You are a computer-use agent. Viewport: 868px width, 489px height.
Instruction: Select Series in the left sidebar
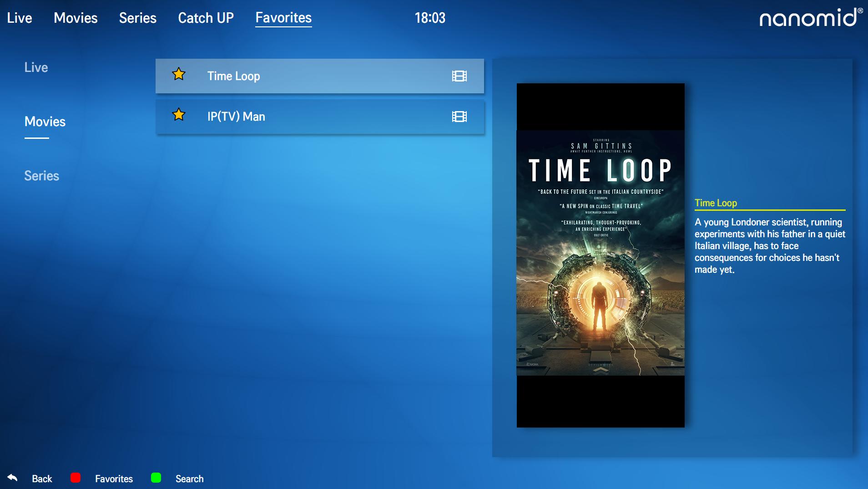coord(41,176)
